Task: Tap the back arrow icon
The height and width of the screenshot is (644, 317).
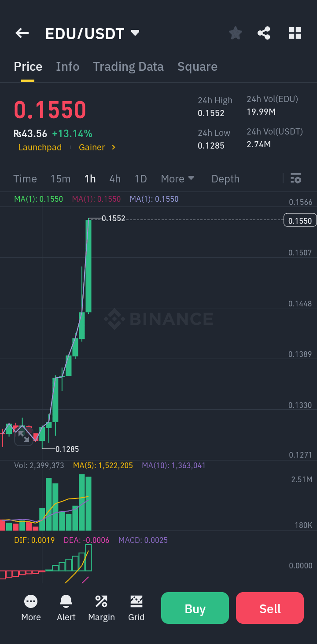Action: (22, 33)
